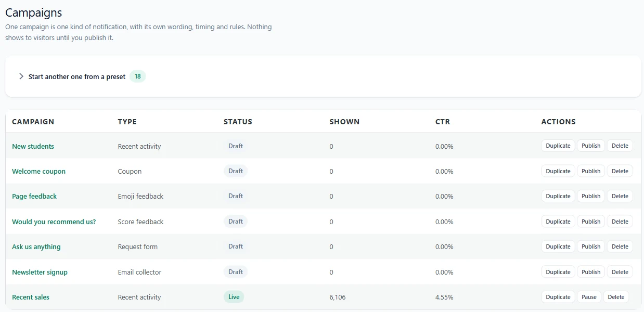
Task: Open the Ask us anything campaign
Action: click(36, 246)
